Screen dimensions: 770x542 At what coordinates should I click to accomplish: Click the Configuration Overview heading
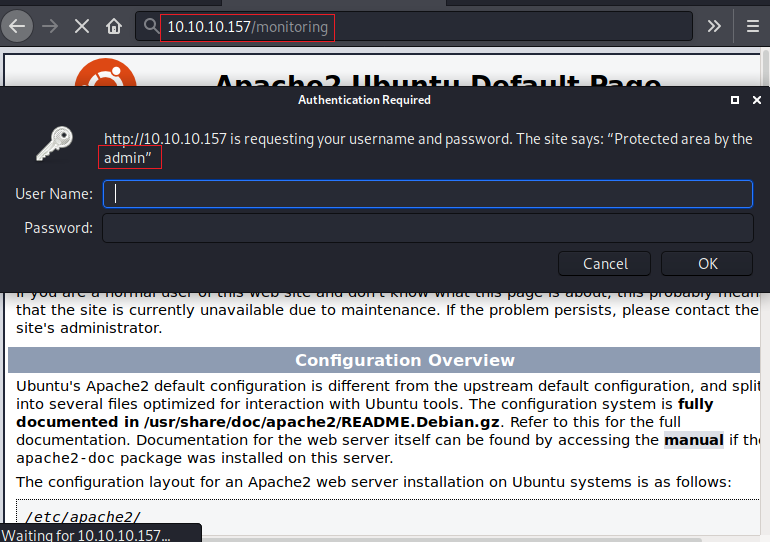point(405,360)
